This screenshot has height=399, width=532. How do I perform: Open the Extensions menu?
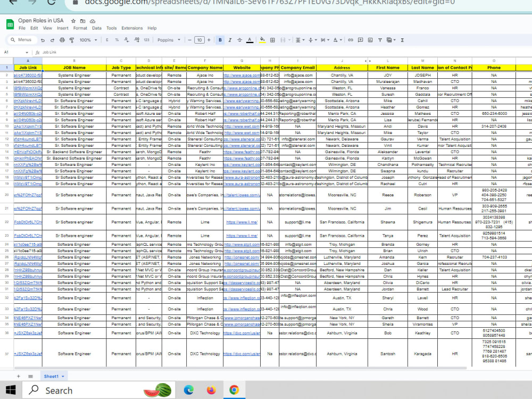132,28
